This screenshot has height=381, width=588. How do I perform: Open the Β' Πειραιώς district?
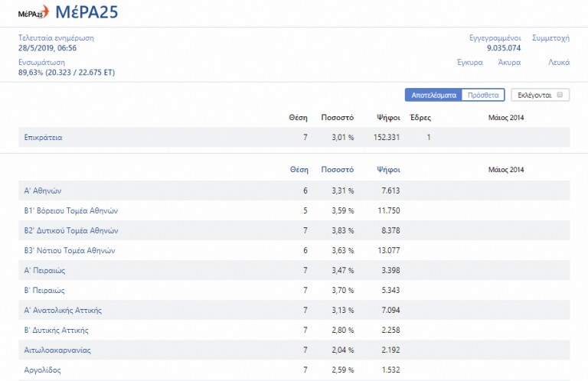click(44, 290)
